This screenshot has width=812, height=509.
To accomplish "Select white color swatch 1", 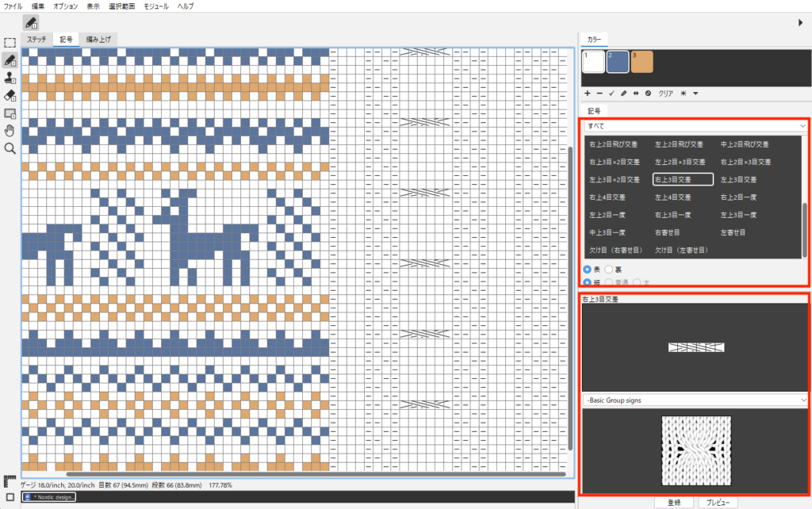I will pyautogui.click(x=593, y=62).
